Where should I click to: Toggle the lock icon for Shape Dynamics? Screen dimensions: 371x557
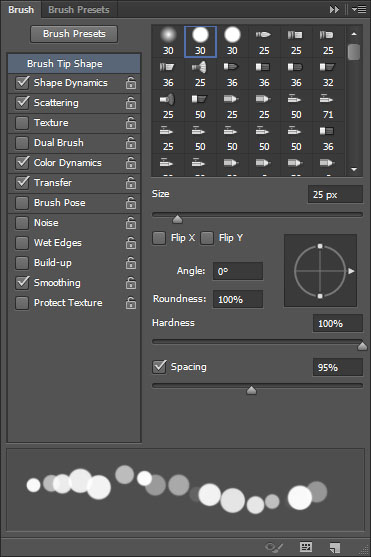[131, 83]
